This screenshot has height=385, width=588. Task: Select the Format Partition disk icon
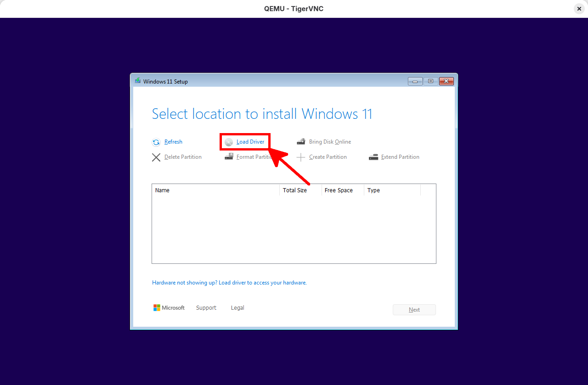pos(229,156)
